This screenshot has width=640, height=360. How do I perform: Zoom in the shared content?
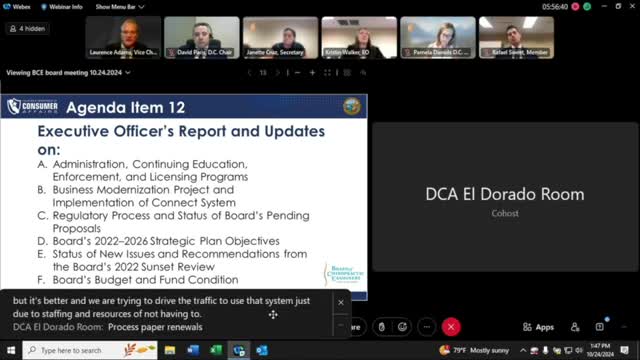[312, 73]
